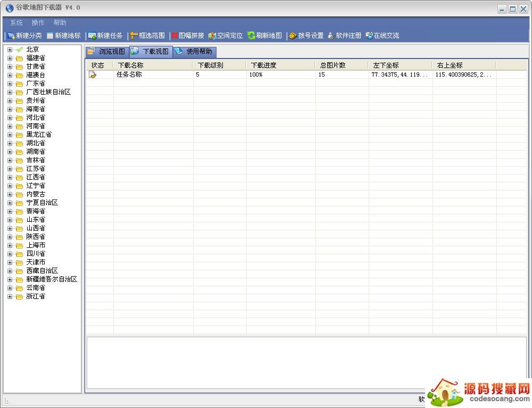Screen dimensions: 532x408
Task: Click inside the empty log text area
Action: (306, 363)
